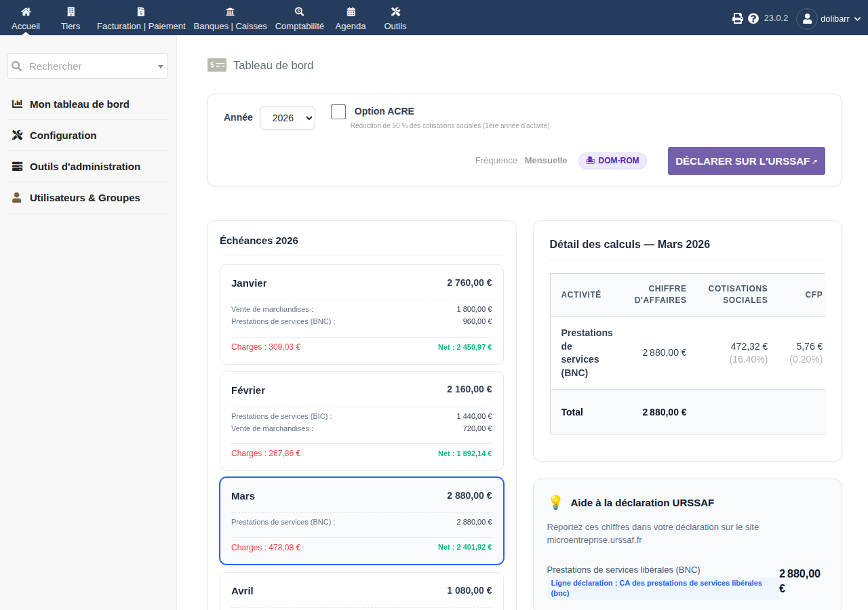Image resolution: width=868 pixels, height=610 pixels.
Task: Select the Février deadline card
Action: [x=361, y=421]
